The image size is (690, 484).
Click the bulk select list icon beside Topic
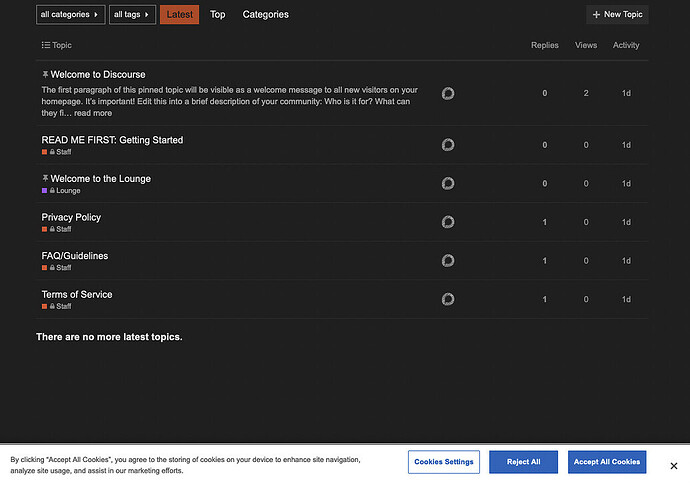click(46, 45)
